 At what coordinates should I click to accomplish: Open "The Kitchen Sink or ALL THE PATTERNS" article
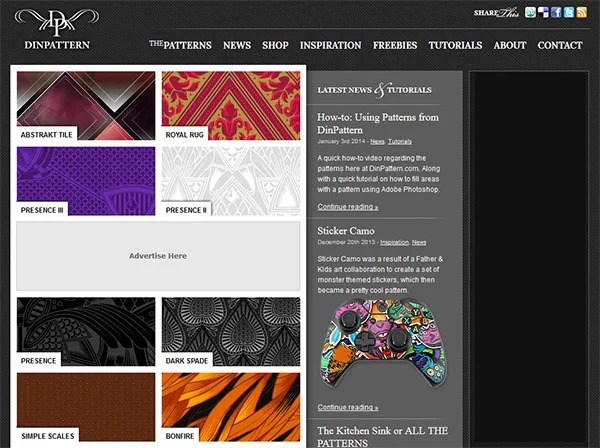tap(383, 437)
